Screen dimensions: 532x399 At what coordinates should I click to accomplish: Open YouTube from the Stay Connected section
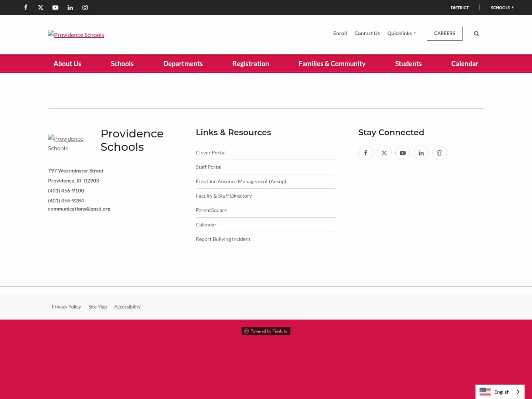click(402, 153)
